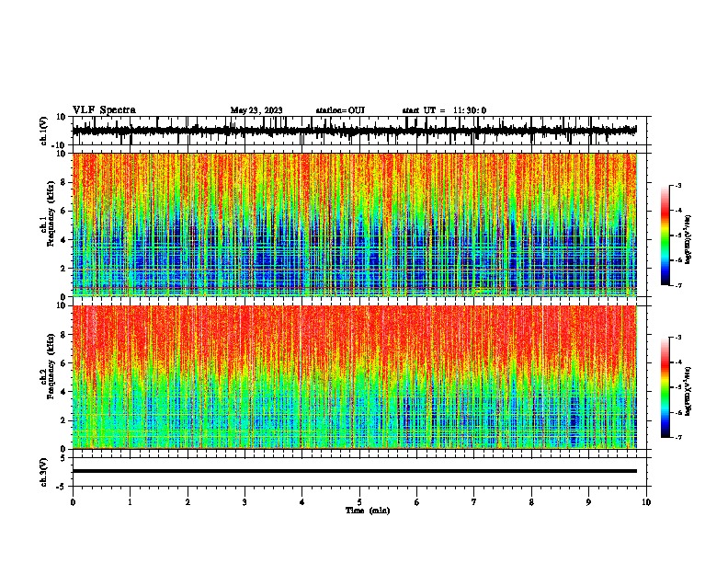Click time axis tick label '3'

pyautogui.click(x=245, y=502)
